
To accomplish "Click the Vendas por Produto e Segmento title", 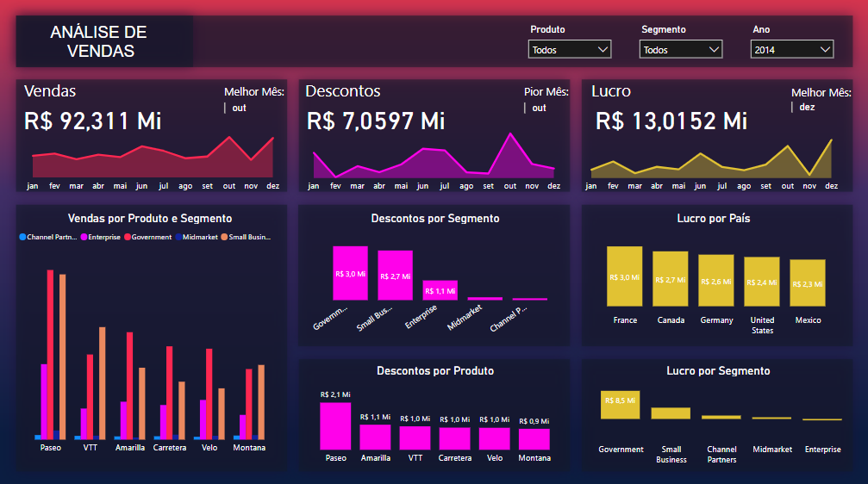I will 150,219.
